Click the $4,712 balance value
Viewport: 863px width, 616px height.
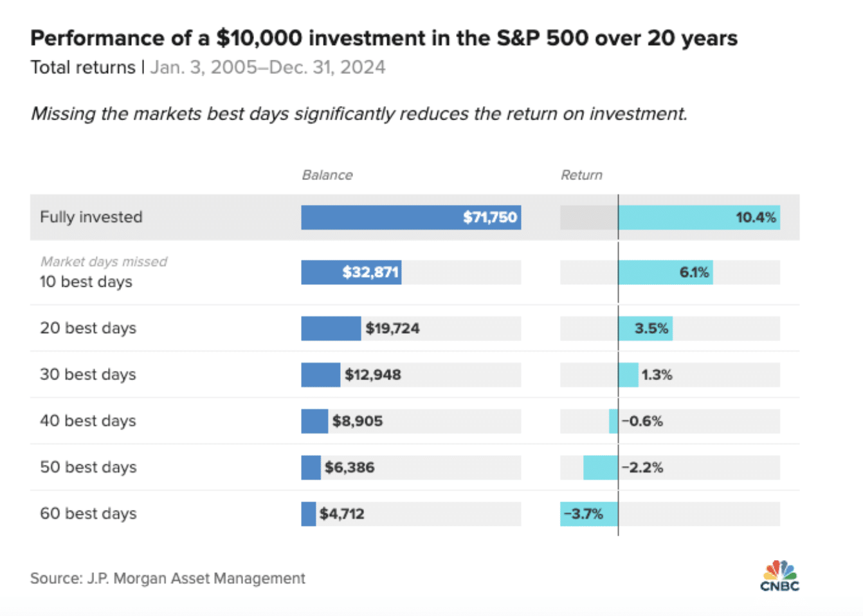pos(342,514)
